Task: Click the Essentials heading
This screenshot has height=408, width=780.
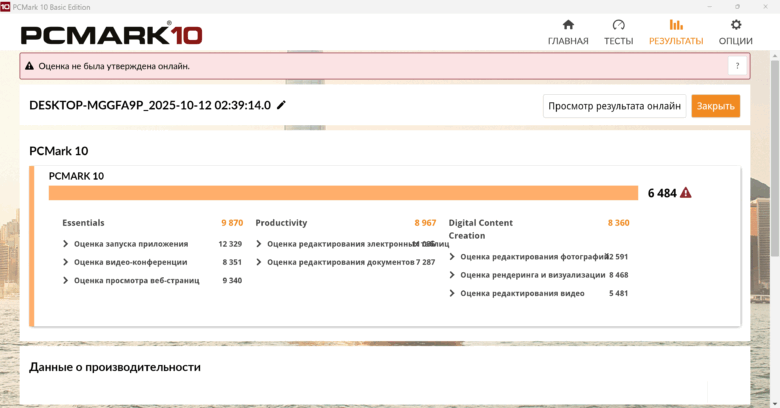Action: pyautogui.click(x=83, y=223)
